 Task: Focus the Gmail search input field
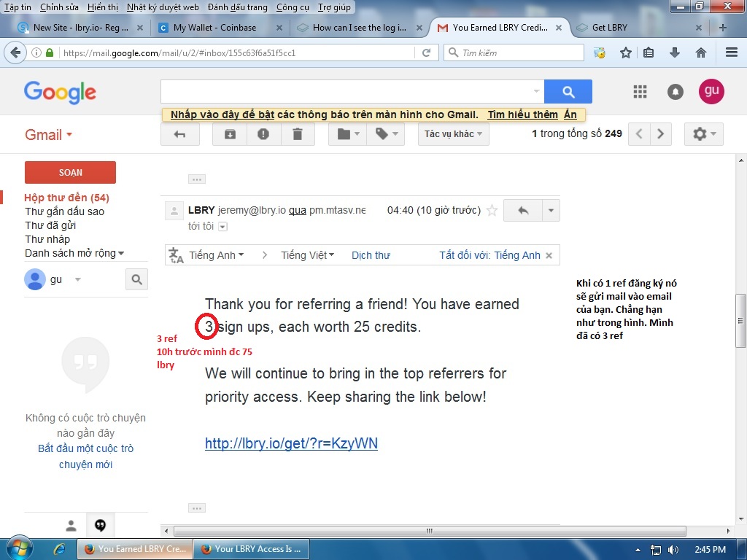pyautogui.click(x=347, y=91)
